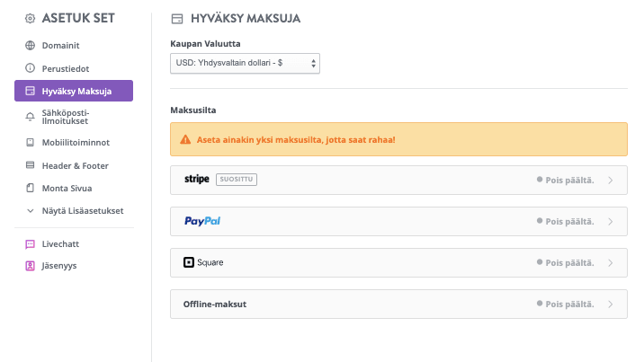The image size is (644, 362).
Task: Open the Offline-maksut payment option
Action: click(x=398, y=304)
